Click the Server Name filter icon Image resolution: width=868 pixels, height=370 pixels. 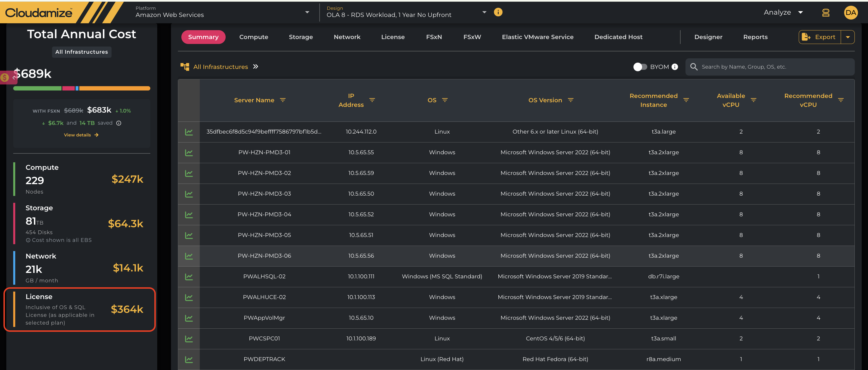point(283,100)
